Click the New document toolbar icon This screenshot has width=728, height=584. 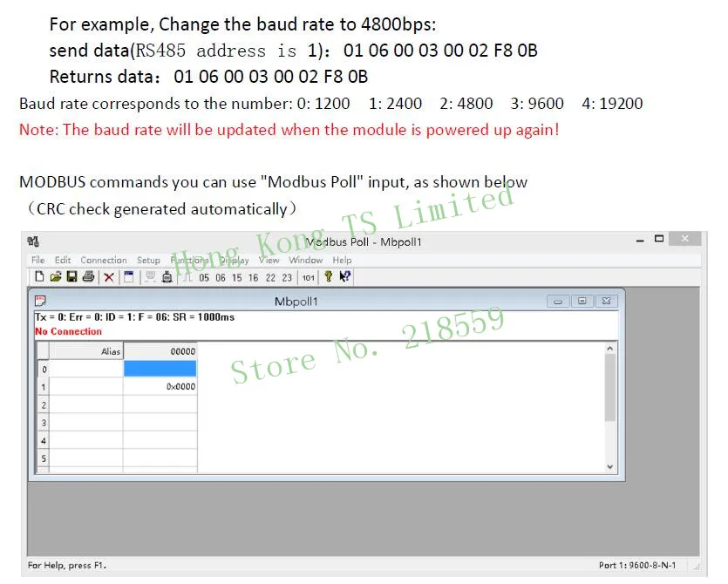click(x=39, y=276)
